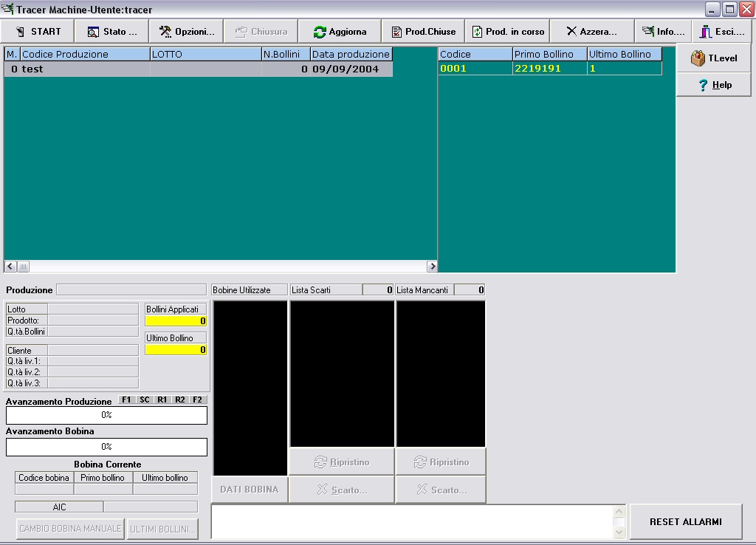This screenshot has height=545, width=756.
Task: Click the app icon in title bar
Action: 7,9
